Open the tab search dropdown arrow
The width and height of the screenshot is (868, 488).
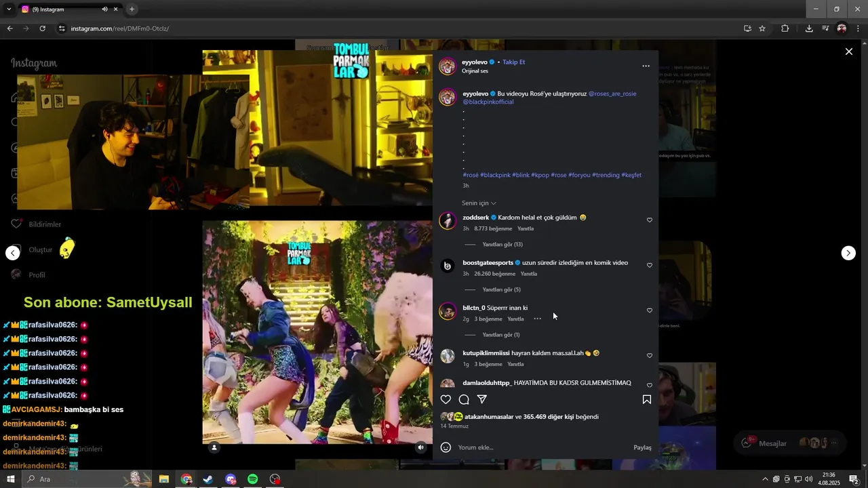(9, 9)
